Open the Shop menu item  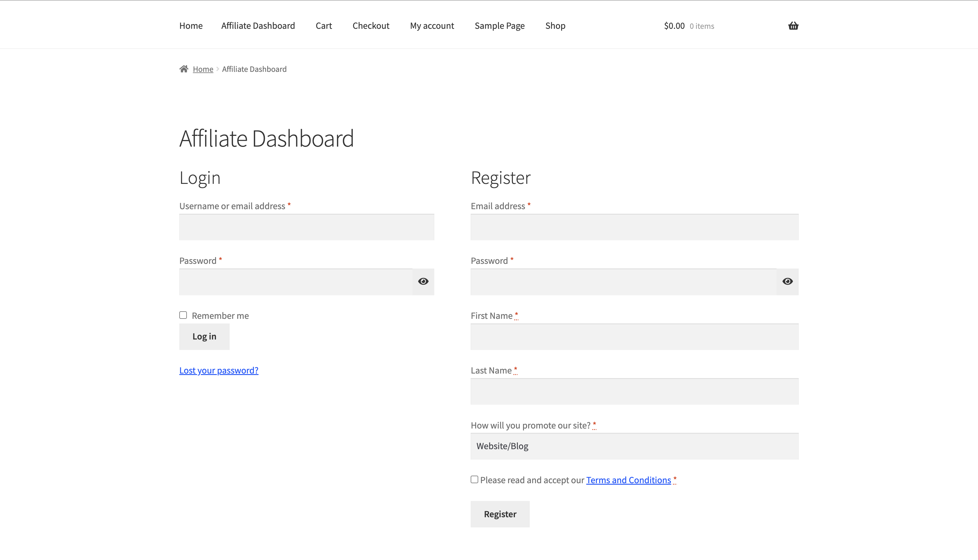point(555,26)
